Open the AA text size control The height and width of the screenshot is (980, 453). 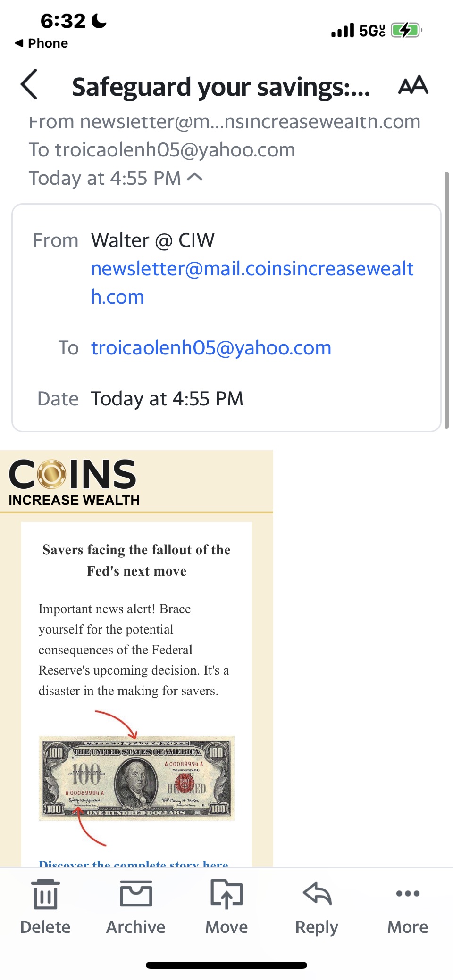(x=413, y=85)
